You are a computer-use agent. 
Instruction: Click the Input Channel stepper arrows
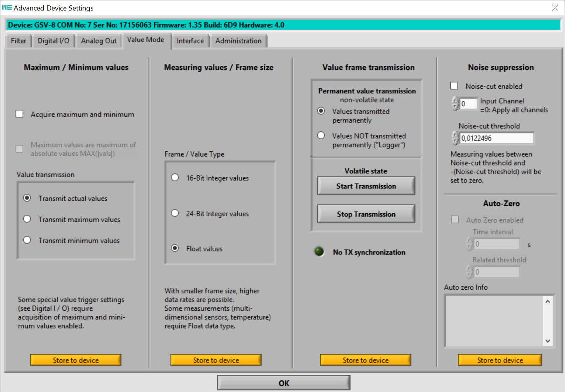tap(455, 104)
